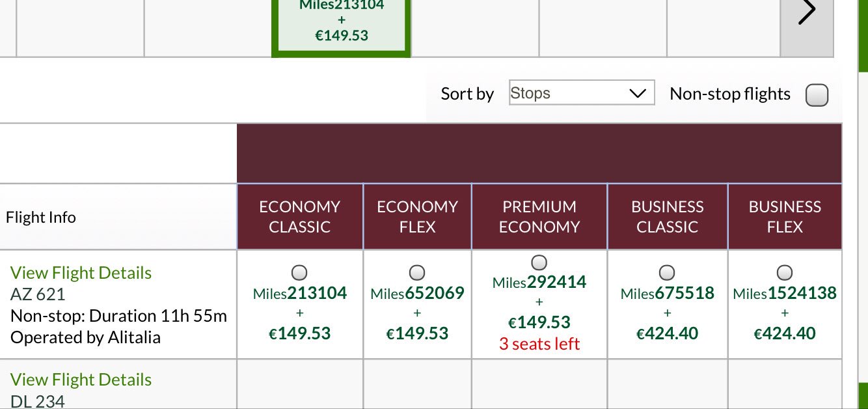Viewport: 868px width, 409px height.
Task: Select Business Classic fare radio button
Action: (x=667, y=272)
